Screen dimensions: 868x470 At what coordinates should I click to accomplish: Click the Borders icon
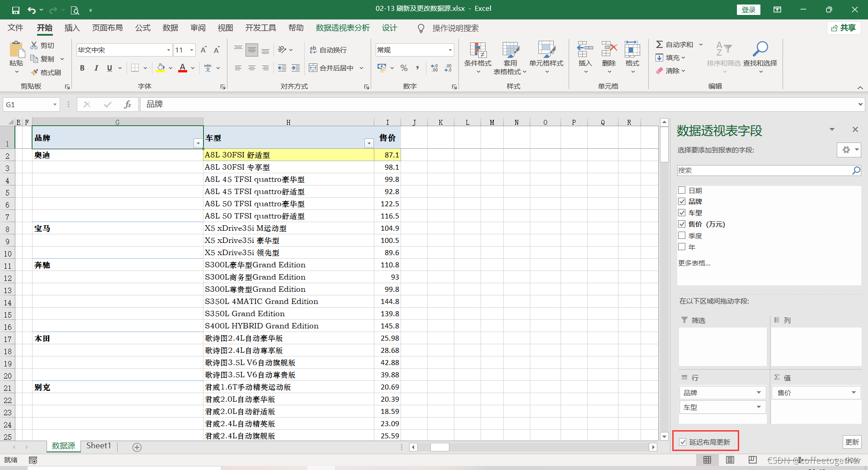[x=135, y=68]
